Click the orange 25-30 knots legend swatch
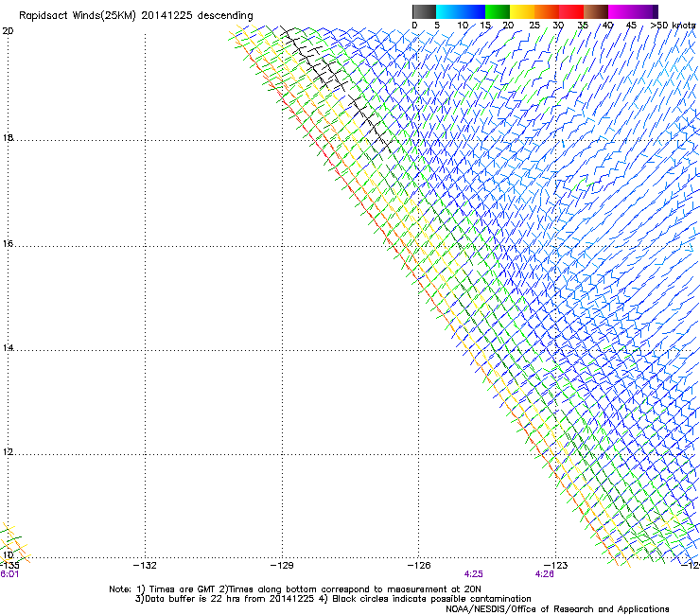This screenshot has width=700, height=615. click(x=547, y=11)
